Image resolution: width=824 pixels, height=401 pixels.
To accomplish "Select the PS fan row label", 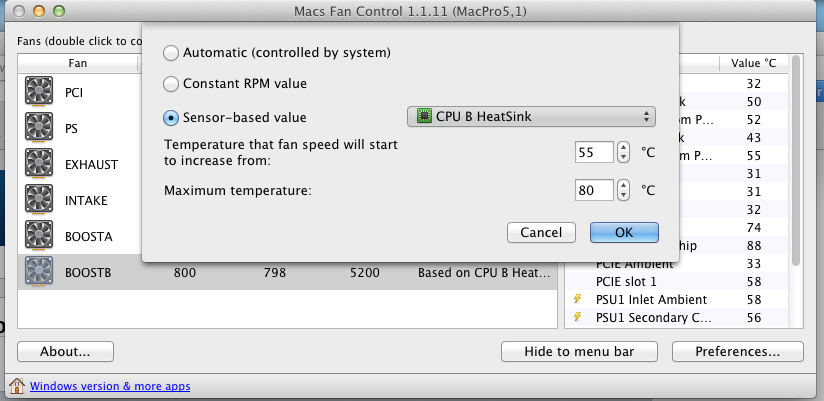I will pyautogui.click(x=71, y=129).
